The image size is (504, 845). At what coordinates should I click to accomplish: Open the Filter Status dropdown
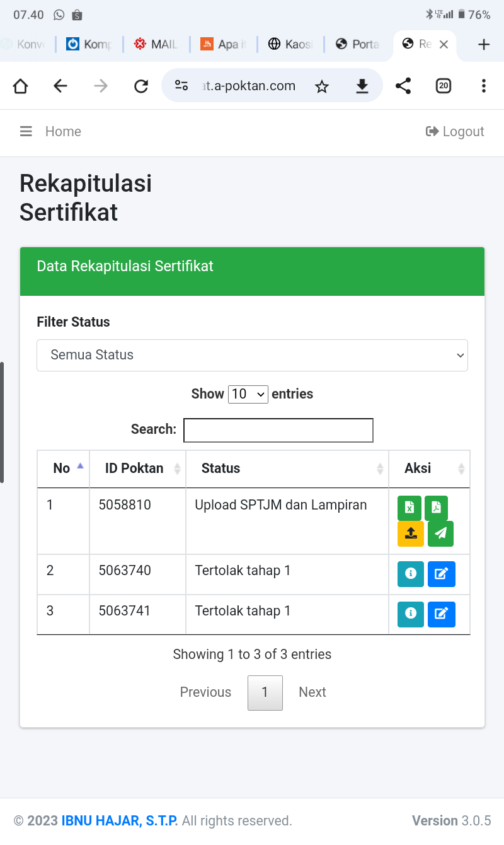click(x=252, y=355)
